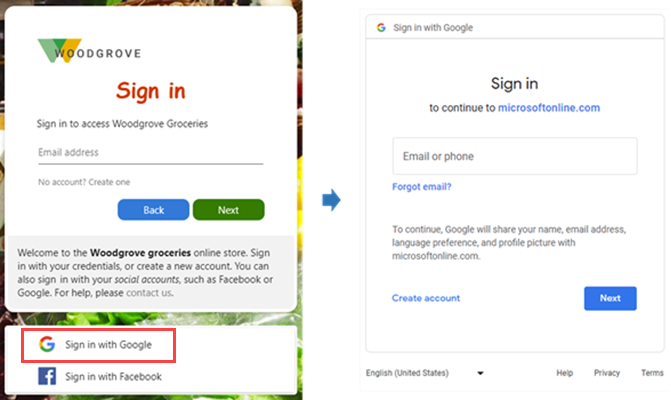Viewport: 671px width, 400px height.
Task: Open the English (United States) language dropdown
Action: (x=480, y=373)
